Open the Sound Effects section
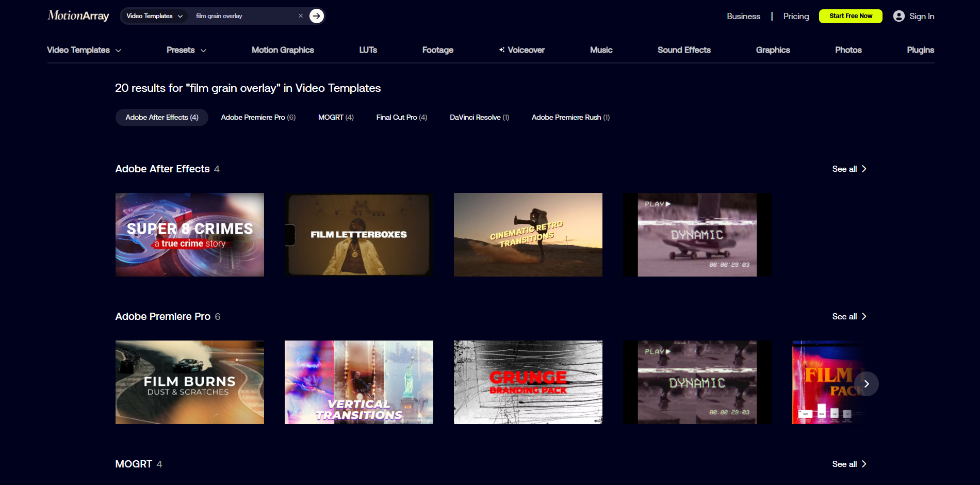The image size is (980, 485). pyautogui.click(x=684, y=50)
